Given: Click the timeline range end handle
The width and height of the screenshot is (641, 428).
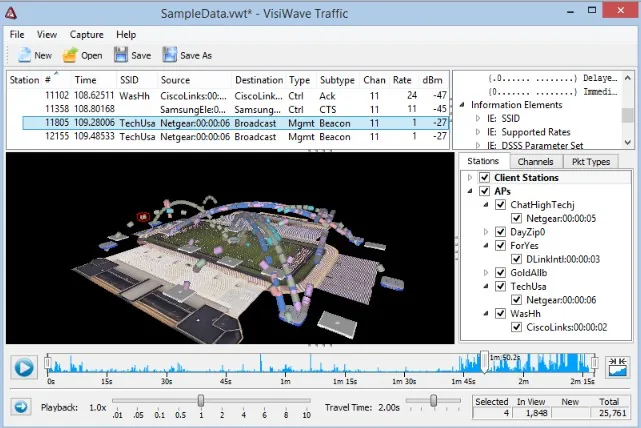Looking at the screenshot, I should (x=594, y=363).
